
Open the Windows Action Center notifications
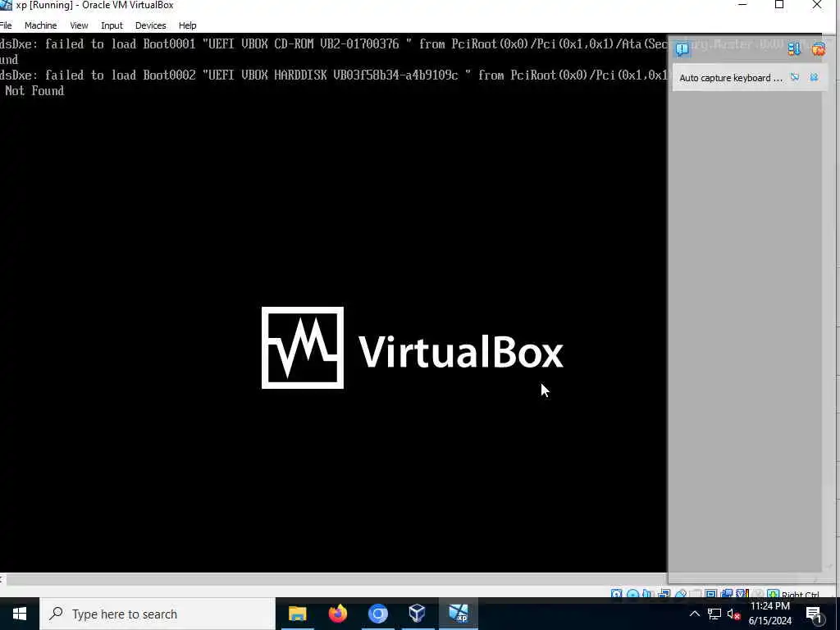click(x=815, y=614)
